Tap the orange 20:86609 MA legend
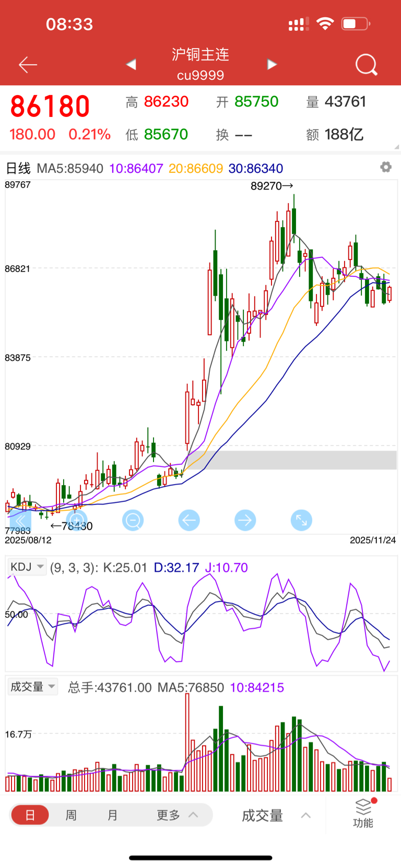Viewport: 401px width, 868px height. 196,168
